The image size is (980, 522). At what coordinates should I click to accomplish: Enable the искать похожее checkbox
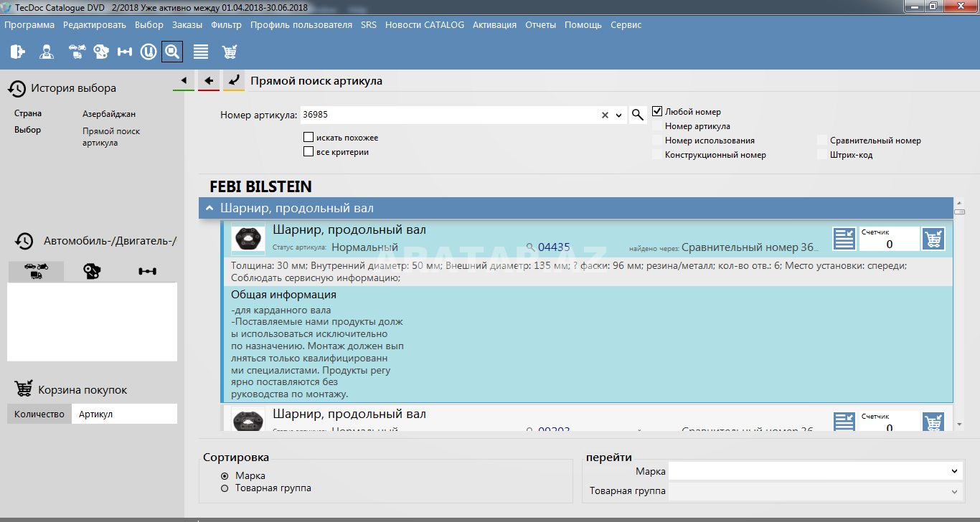pyautogui.click(x=308, y=137)
